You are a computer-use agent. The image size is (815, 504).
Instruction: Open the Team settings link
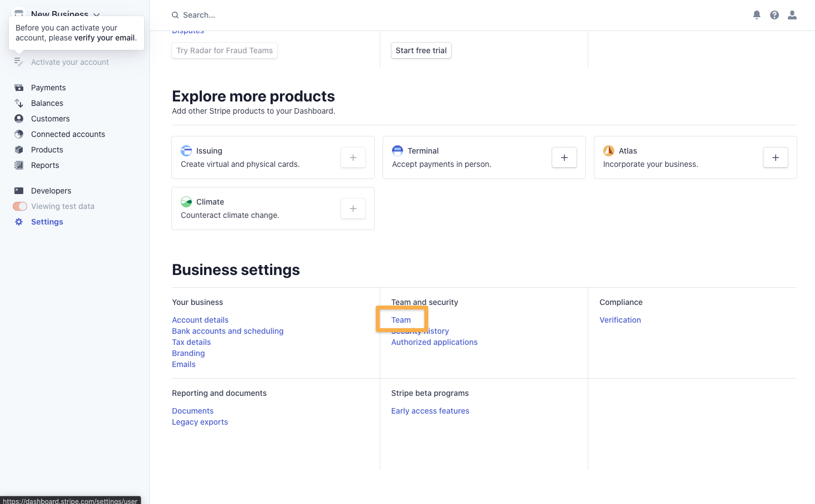pos(401,320)
